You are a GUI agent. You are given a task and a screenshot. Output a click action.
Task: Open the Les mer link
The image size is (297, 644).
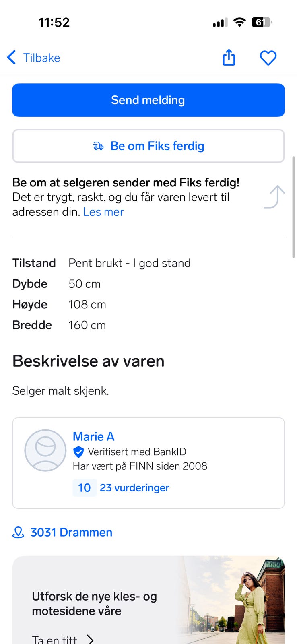pyautogui.click(x=103, y=212)
